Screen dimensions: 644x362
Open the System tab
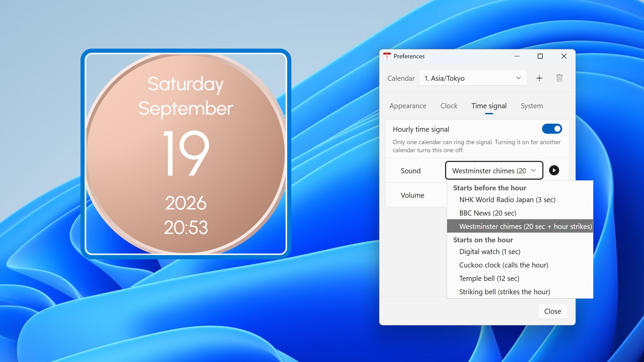point(532,106)
